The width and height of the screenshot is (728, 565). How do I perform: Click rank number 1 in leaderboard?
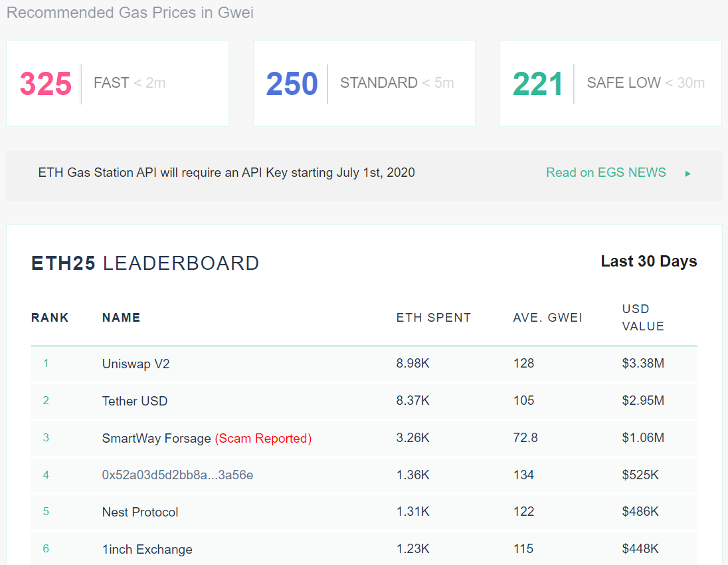(46, 364)
